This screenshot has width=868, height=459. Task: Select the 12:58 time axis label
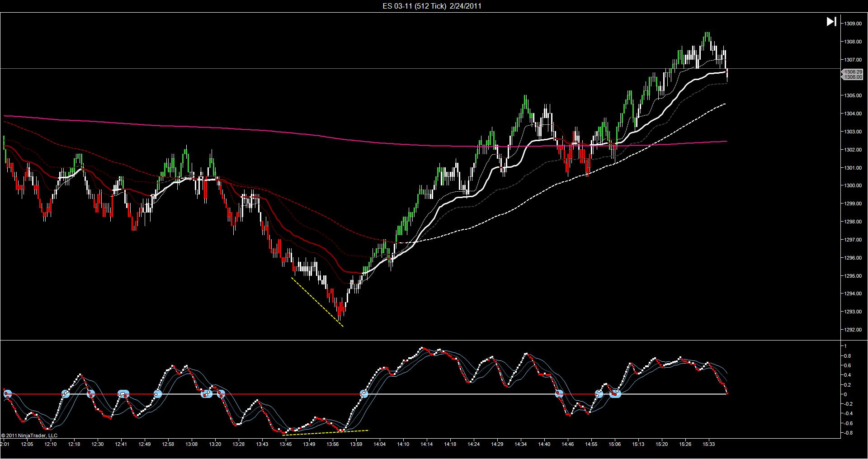tap(168, 445)
